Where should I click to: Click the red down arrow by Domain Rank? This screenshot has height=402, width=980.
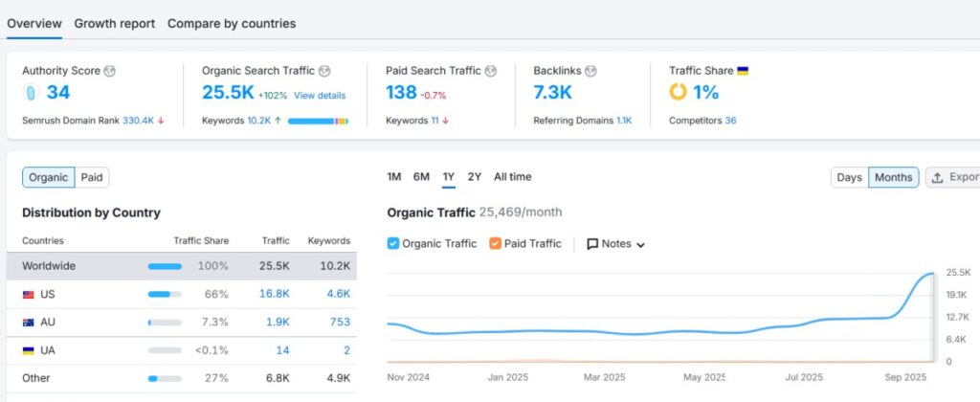pos(161,121)
